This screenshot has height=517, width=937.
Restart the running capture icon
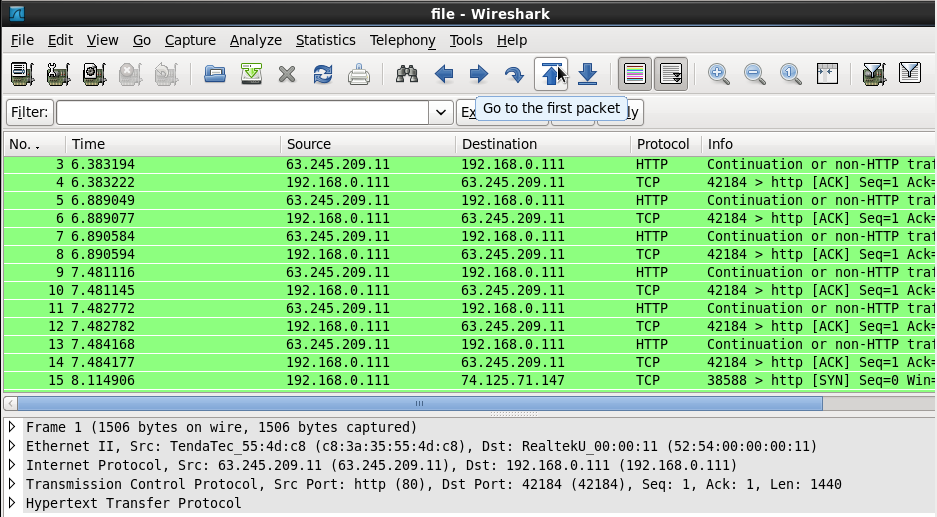point(166,74)
